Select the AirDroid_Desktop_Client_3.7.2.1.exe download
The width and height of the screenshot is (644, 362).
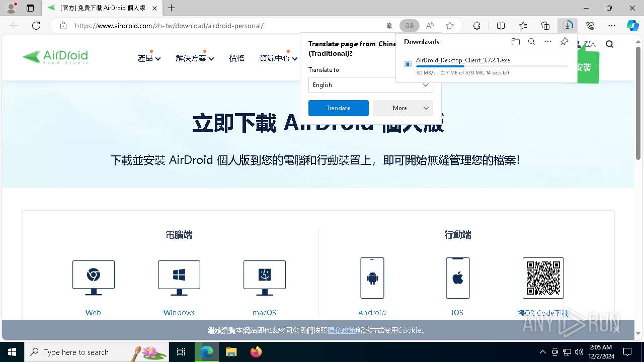[x=463, y=60]
